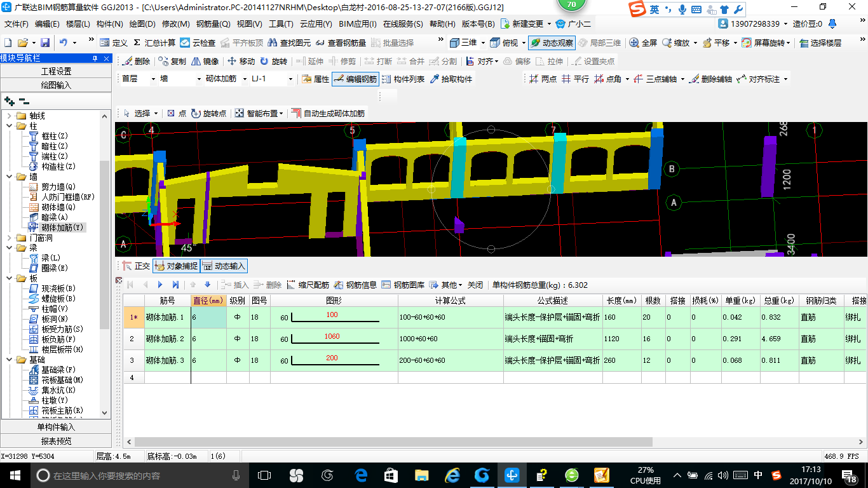868x488 pixels.
Task: Select the 删除 delete tool
Action: coord(136,62)
